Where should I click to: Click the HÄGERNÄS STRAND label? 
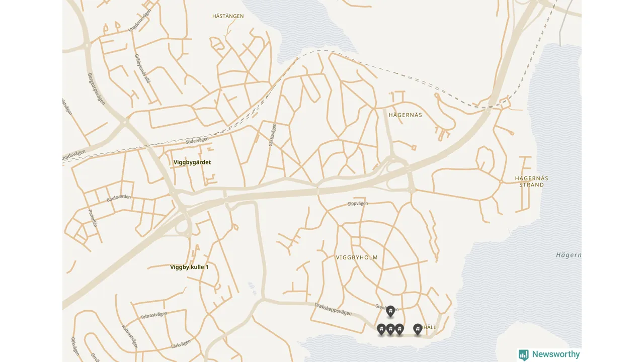point(532,182)
